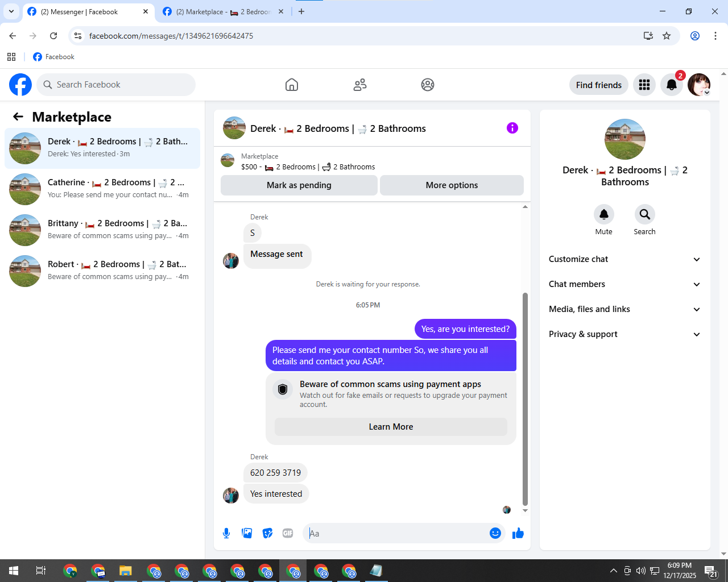Open emoji picker in message box
Image resolution: width=728 pixels, height=582 pixels.
tap(495, 533)
